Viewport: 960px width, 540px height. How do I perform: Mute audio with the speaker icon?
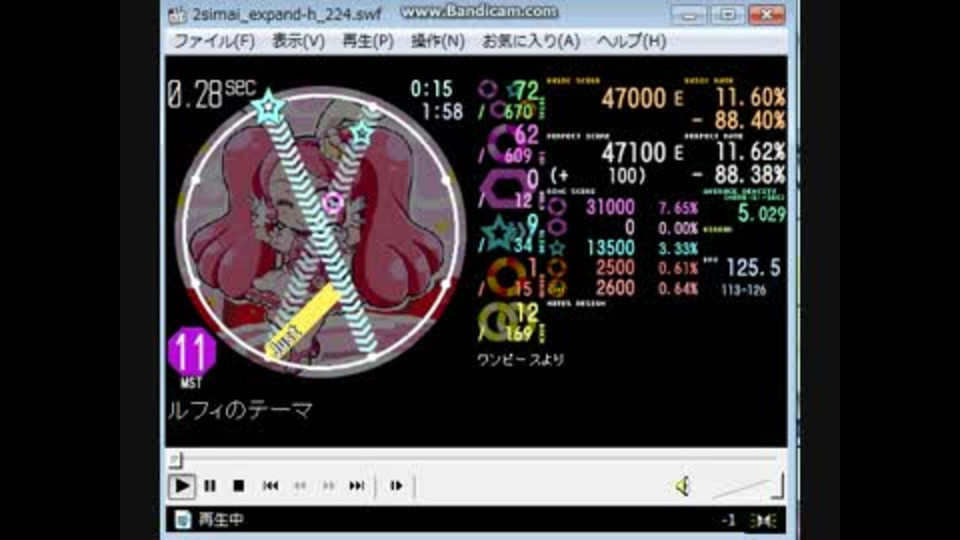[x=683, y=486]
